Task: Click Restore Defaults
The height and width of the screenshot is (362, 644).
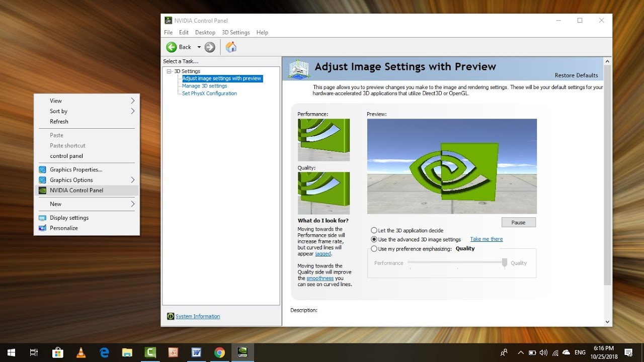Action: 576,75
